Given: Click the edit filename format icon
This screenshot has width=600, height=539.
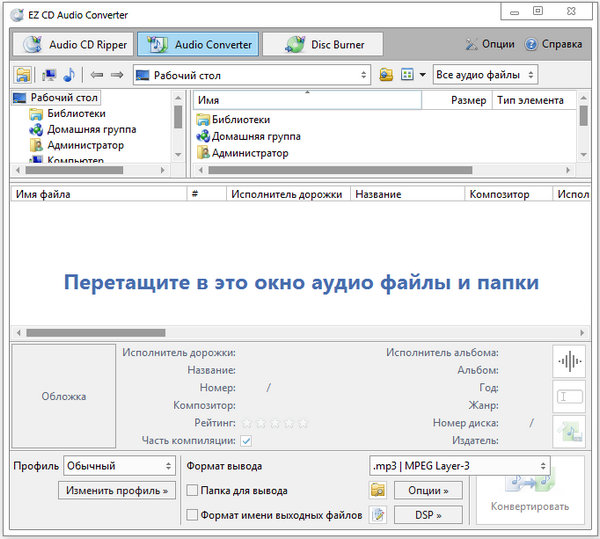Looking at the screenshot, I should click(x=378, y=515).
